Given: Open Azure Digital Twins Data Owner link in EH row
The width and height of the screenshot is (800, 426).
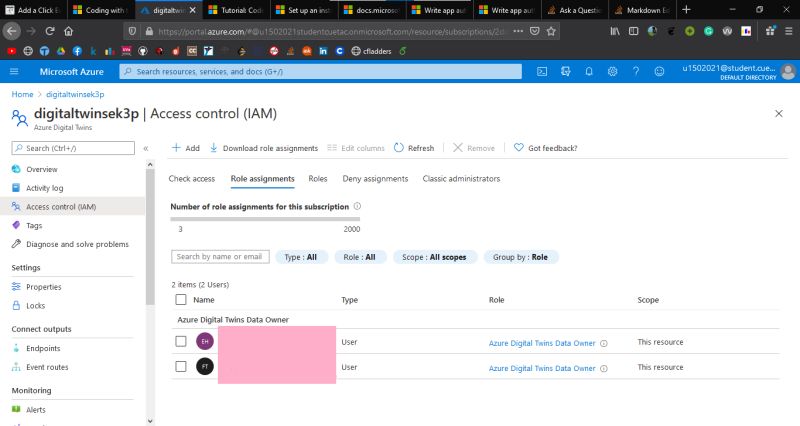Looking at the screenshot, I should (542, 343).
